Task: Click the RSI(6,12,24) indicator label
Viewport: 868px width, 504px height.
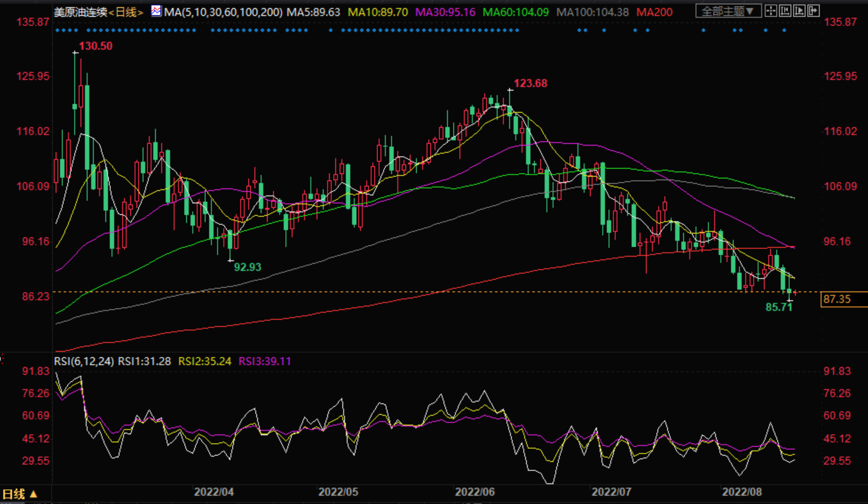Action: pos(84,361)
